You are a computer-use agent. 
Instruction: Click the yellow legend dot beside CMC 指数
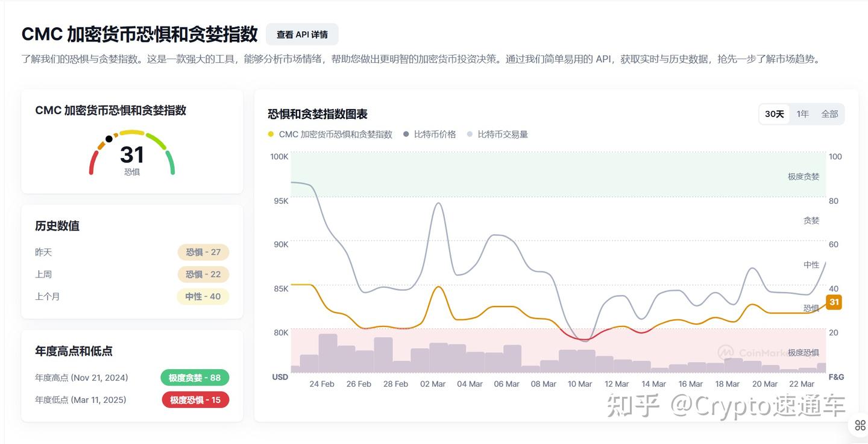click(x=270, y=134)
